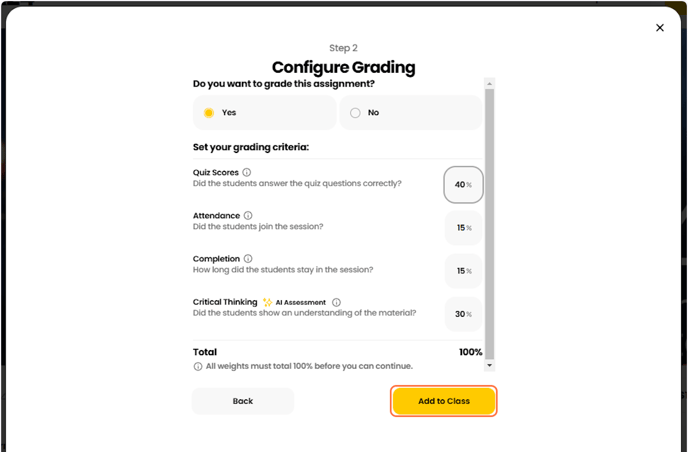Close the Configure Grading dialog

(x=659, y=28)
